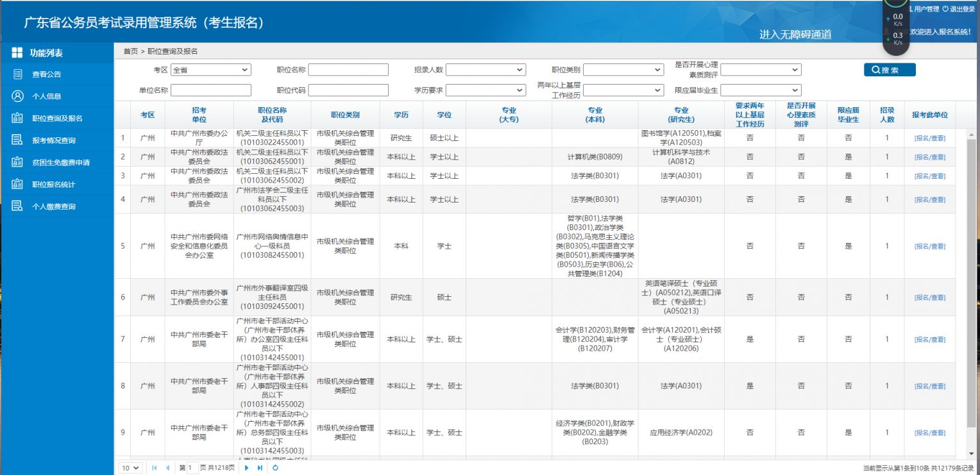Open 贫困生免缴费申请 in the sidebar
The image size is (980, 475).
[x=61, y=162]
